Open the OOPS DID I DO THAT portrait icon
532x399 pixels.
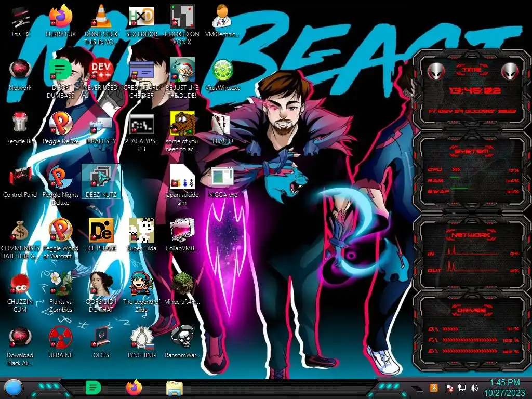point(101,292)
